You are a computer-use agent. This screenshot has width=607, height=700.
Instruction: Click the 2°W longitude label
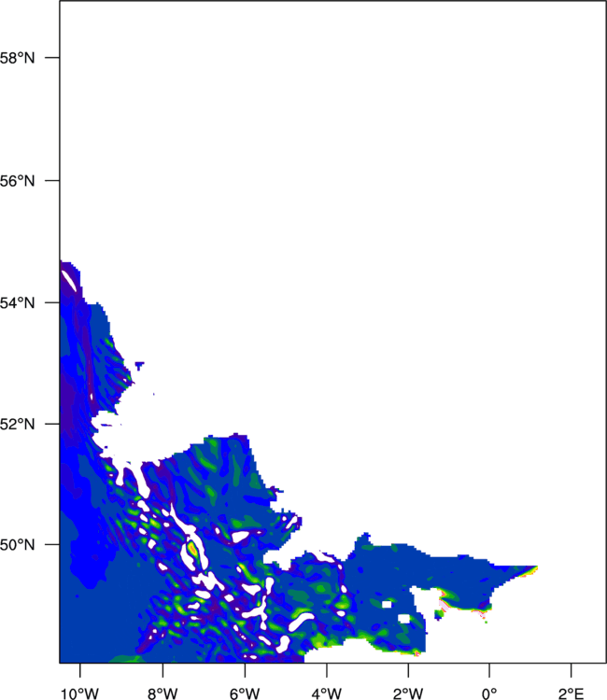coord(408,693)
